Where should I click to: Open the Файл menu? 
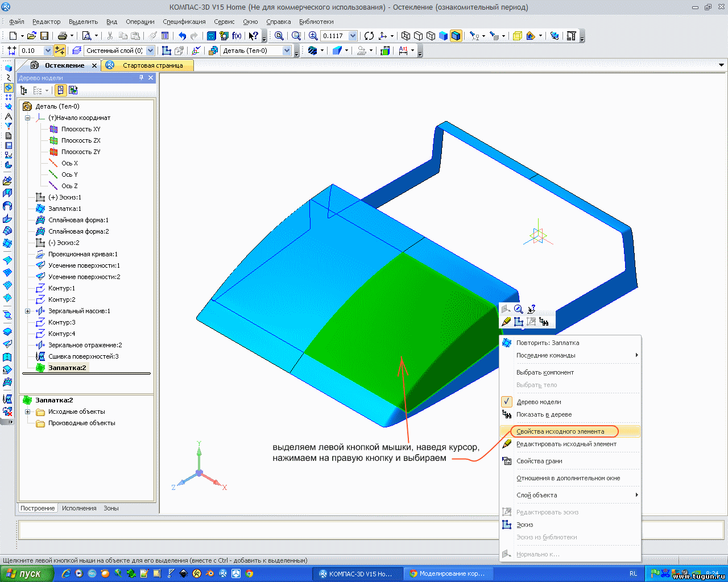coord(16,22)
